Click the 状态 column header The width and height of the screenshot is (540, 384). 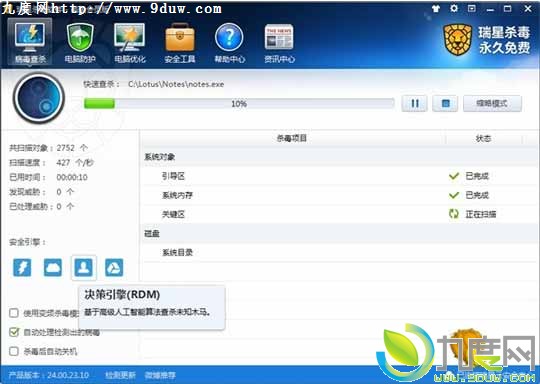[483, 138]
